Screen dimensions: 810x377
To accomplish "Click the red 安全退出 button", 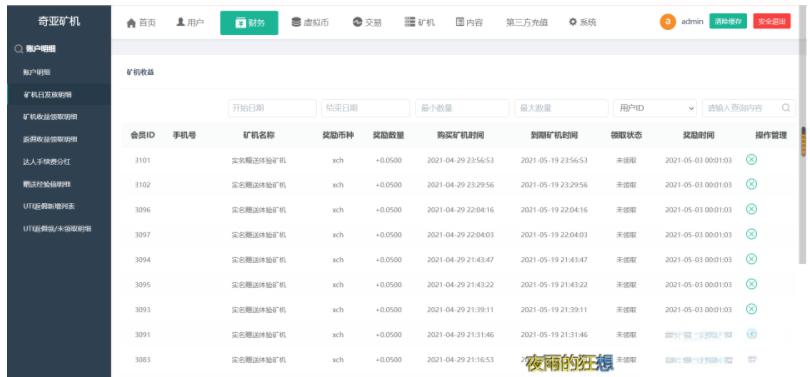I will (x=772, y=21).
